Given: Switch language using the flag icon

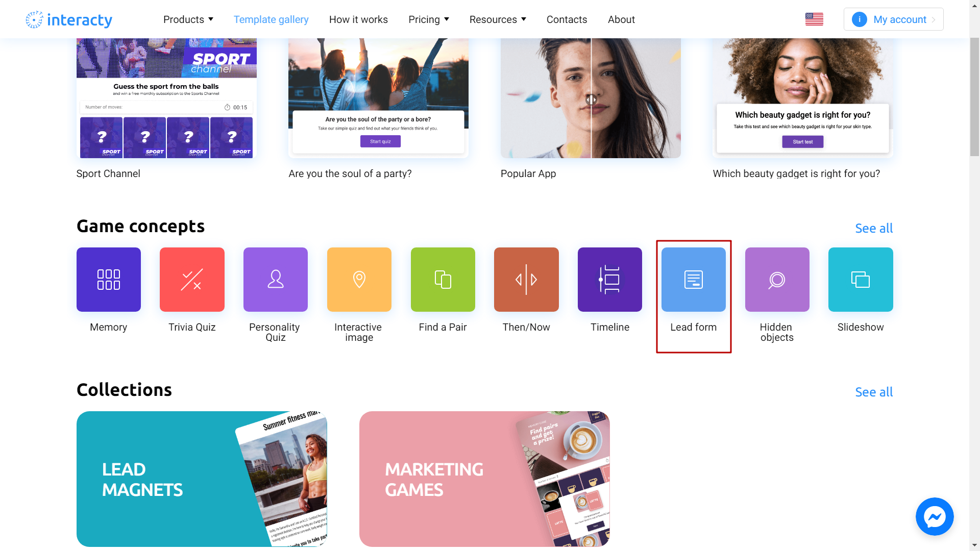Looking at the screenshot, I should tap(815, 19).
